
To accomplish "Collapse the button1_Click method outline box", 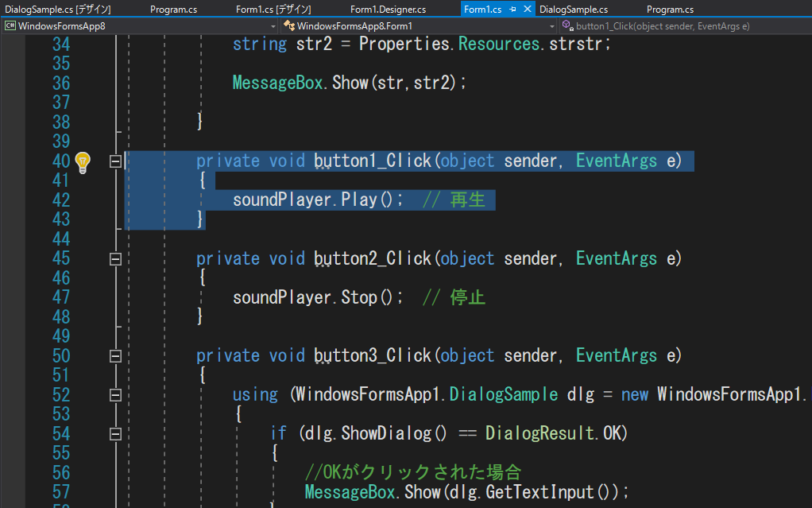I will (115, 161).
